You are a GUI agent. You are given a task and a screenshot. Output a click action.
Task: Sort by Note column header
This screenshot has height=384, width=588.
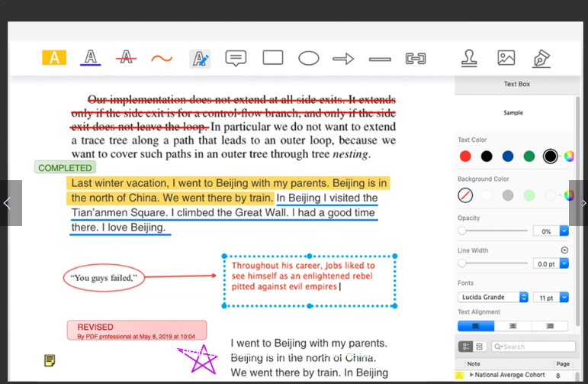[474, 363]
